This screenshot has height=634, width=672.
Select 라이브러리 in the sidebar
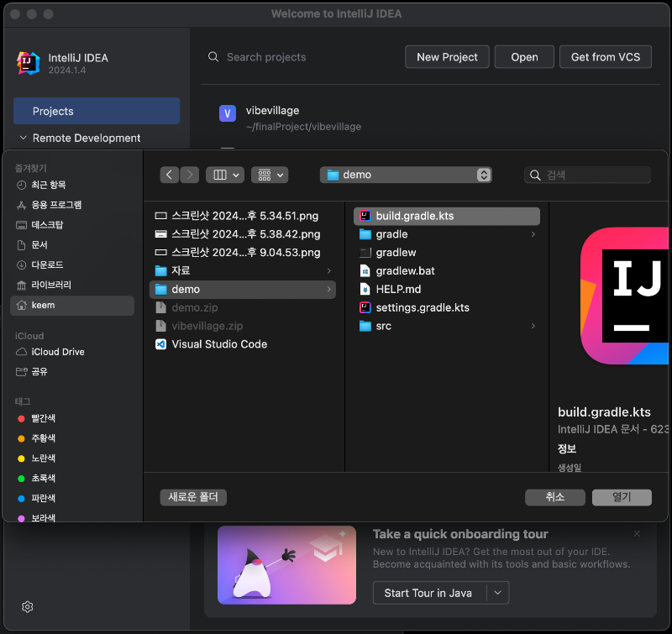[x=72, y=285]
